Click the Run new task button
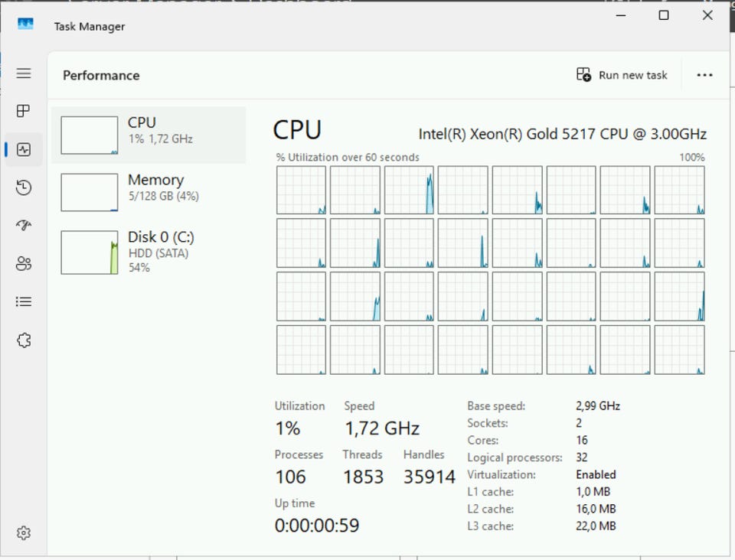This screenshot has height=560, width=735. (x=622, y=75)
